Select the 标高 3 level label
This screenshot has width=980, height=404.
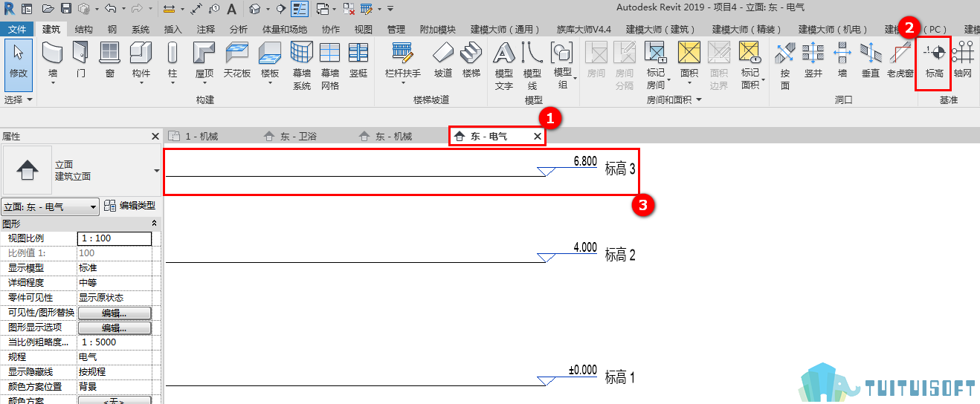click(620, 169)
